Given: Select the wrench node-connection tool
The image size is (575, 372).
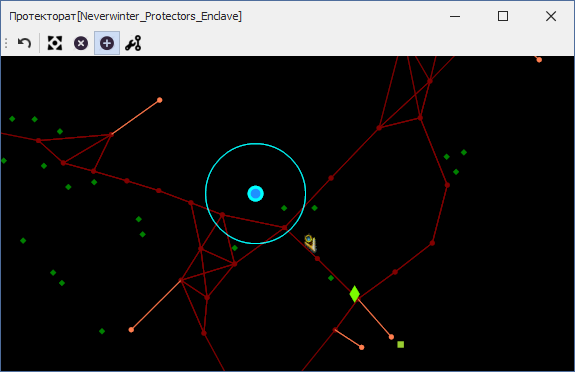Looking at the screenshot, I should pos(133,43).
